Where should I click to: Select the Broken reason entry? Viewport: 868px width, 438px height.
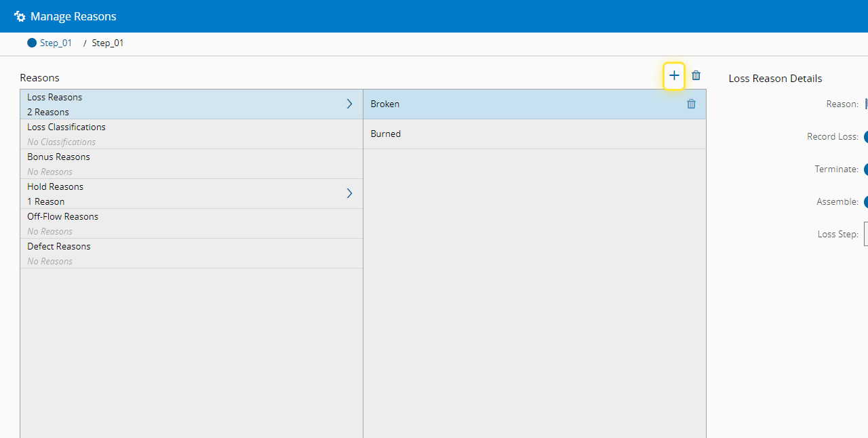point(534,104)
